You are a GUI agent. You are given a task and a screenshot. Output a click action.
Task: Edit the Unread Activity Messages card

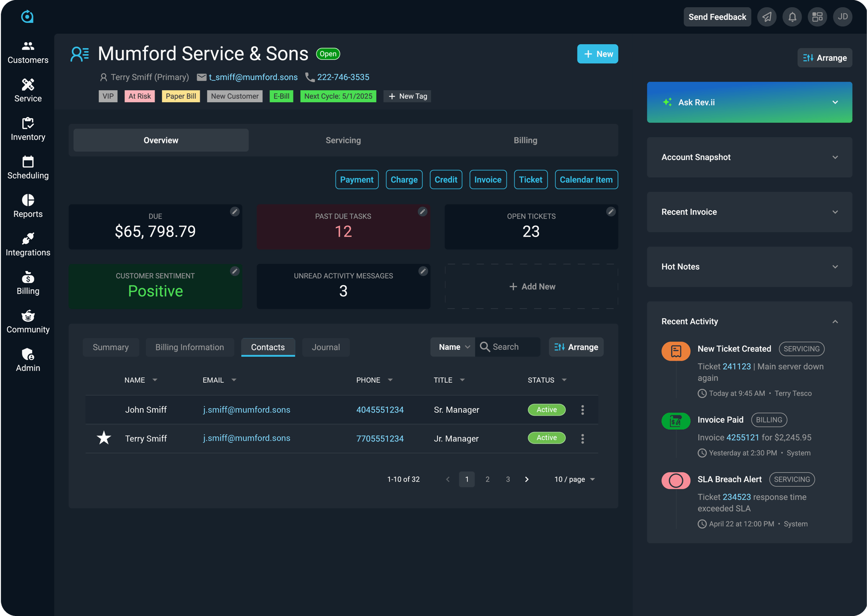click(423, 271)
